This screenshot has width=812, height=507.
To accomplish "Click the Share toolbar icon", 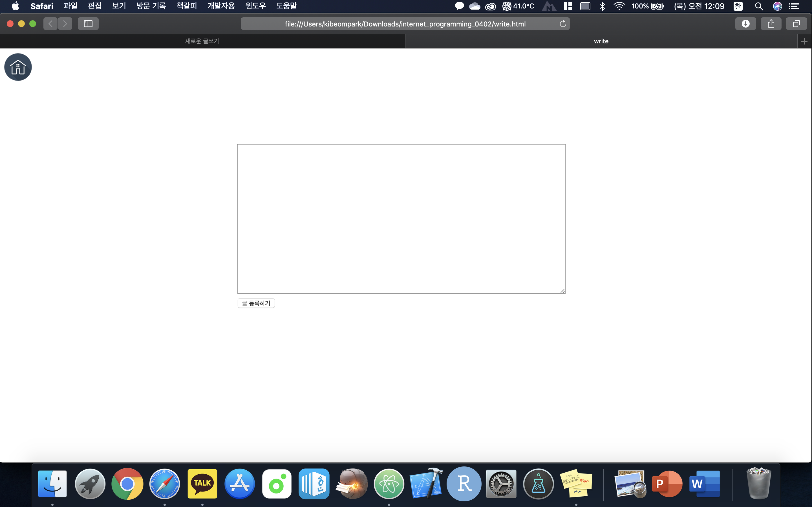I will pyautogui.click(x=771, y=24).
